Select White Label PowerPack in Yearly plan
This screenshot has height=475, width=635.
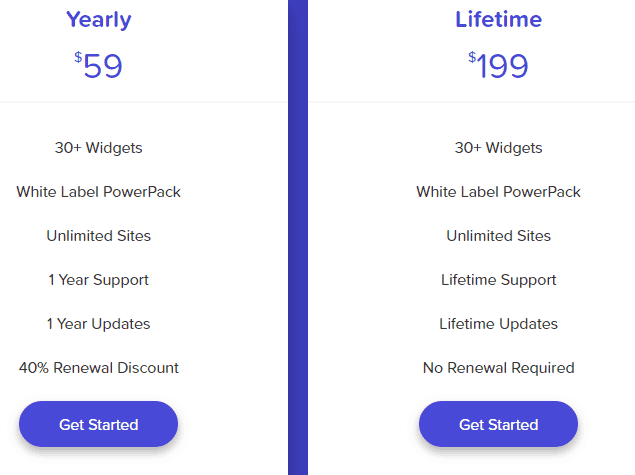tap(98, 192)
